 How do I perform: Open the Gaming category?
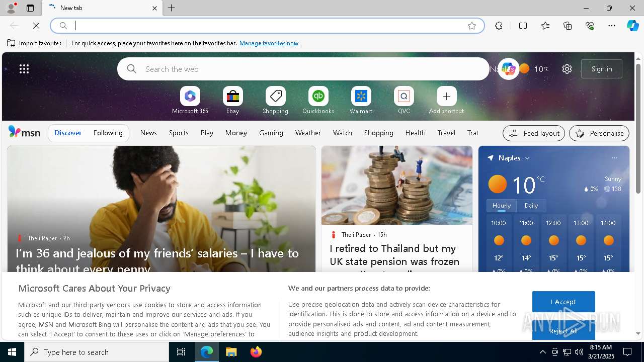click(x=271, y=133)
